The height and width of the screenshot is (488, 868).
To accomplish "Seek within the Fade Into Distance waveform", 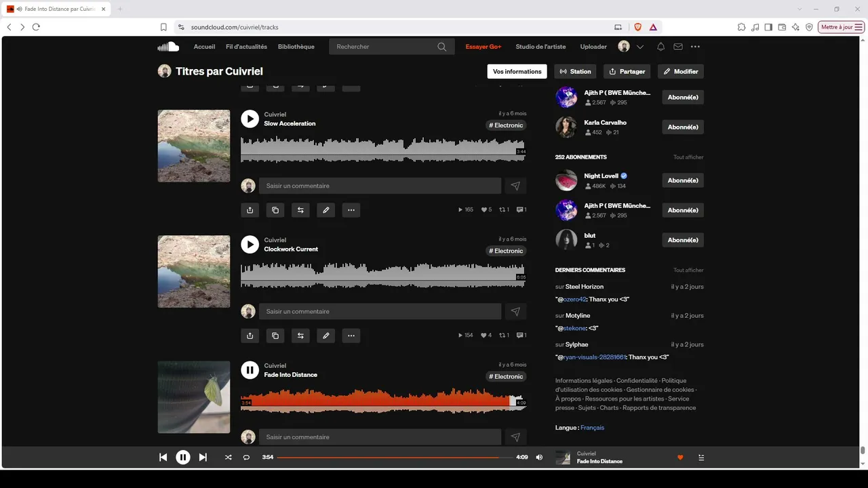I will point(383,400).
